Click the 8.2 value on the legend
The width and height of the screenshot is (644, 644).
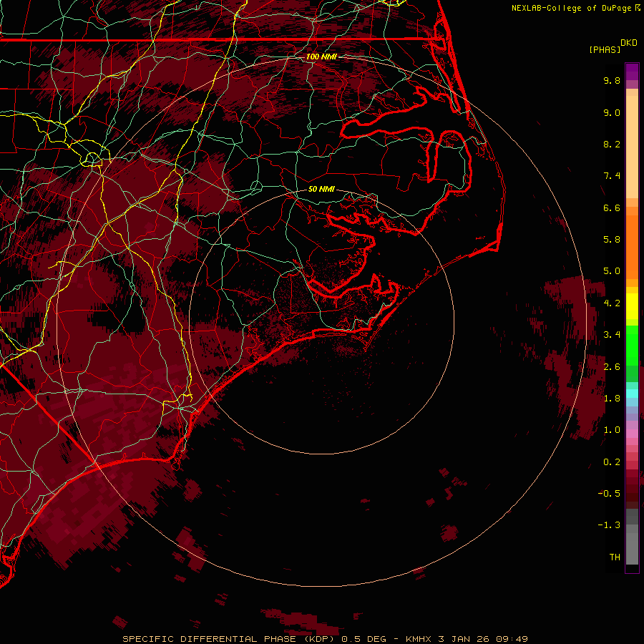click(612, 144)
